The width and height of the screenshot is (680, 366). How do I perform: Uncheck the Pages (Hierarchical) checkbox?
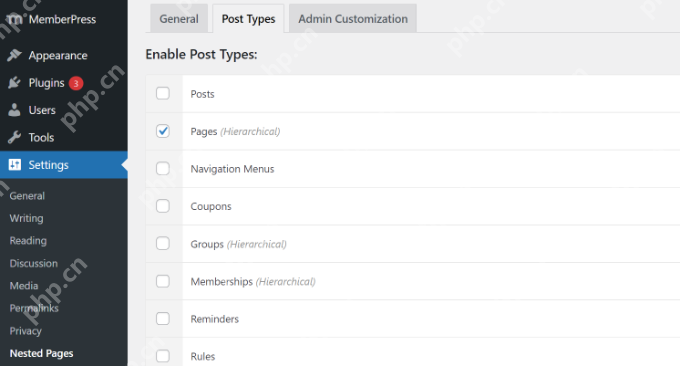click(x=163, y=131)
